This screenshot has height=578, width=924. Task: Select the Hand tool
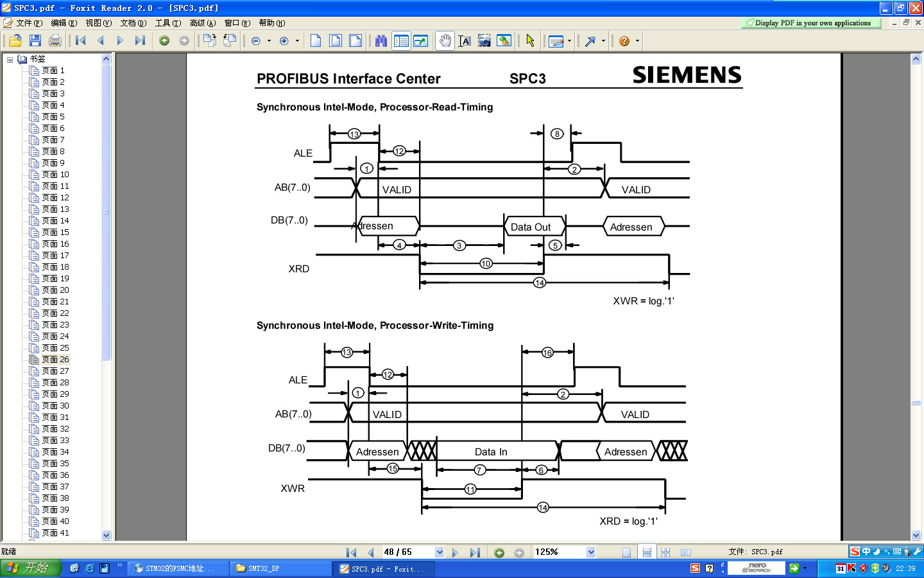(445, 40)
